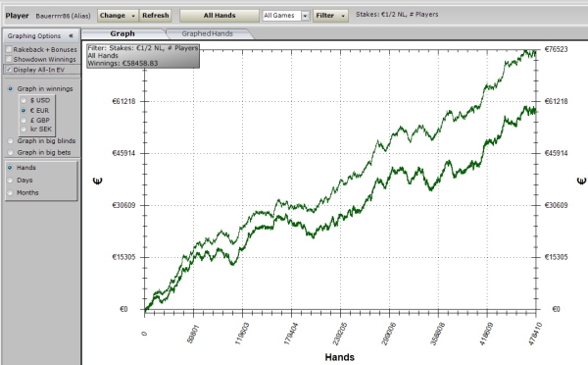Viewport: 588px width, 365px height.
Task: Click All Games dropdown arrow
Action: [x=305, y=16]
